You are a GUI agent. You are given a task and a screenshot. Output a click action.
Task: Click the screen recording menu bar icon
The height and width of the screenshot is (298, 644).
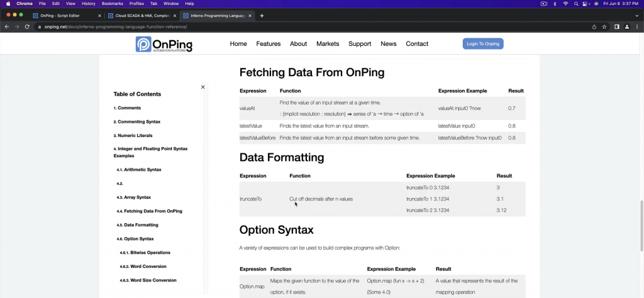pos(544,4)
